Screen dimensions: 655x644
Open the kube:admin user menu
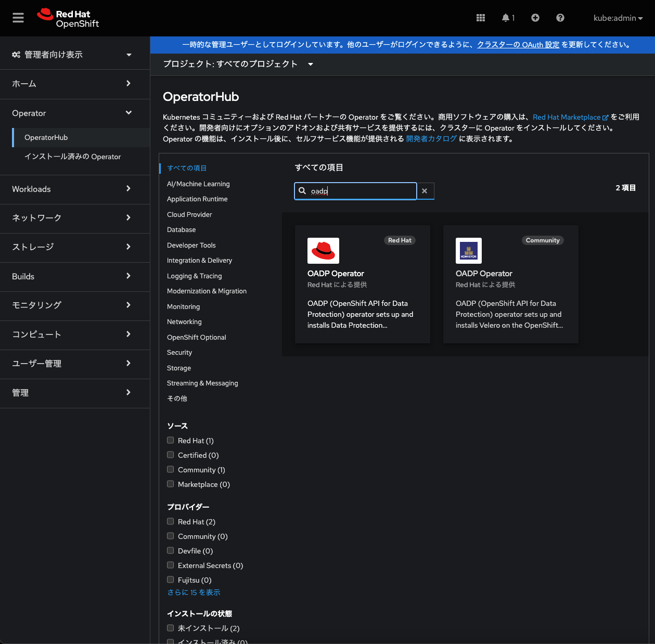click(618, 18)
